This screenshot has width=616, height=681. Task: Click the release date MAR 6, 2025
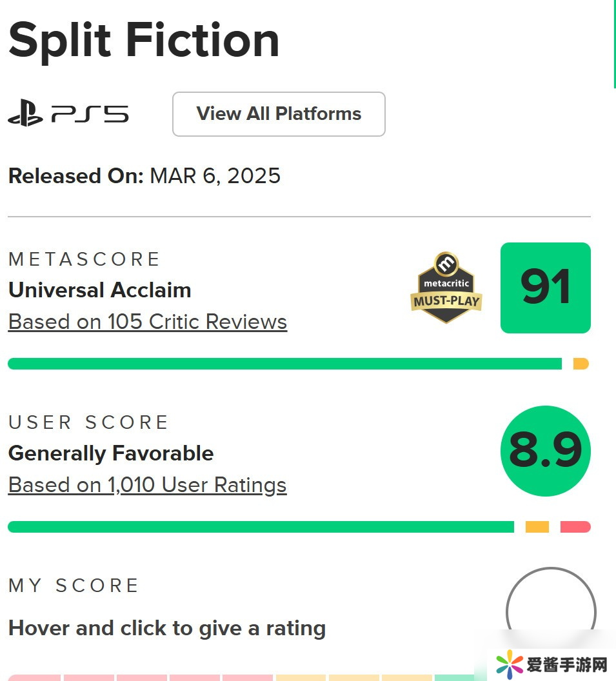[x=215, y=175]
